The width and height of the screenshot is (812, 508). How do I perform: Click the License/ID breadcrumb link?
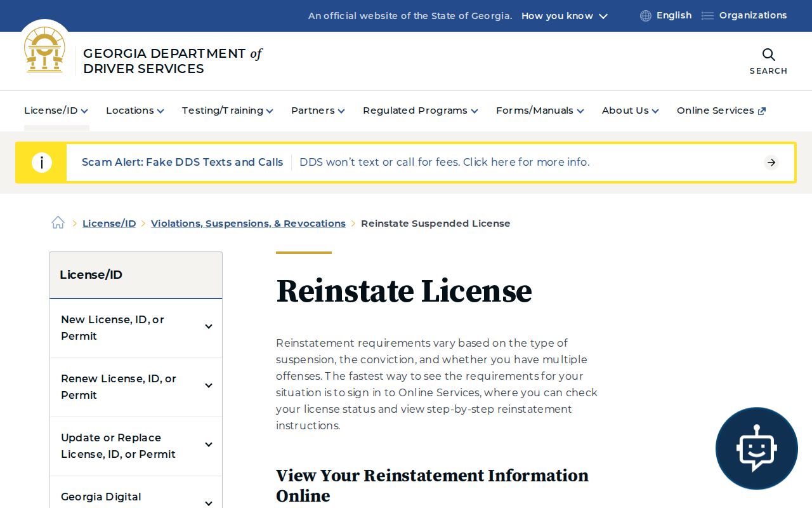coord(109,224)
